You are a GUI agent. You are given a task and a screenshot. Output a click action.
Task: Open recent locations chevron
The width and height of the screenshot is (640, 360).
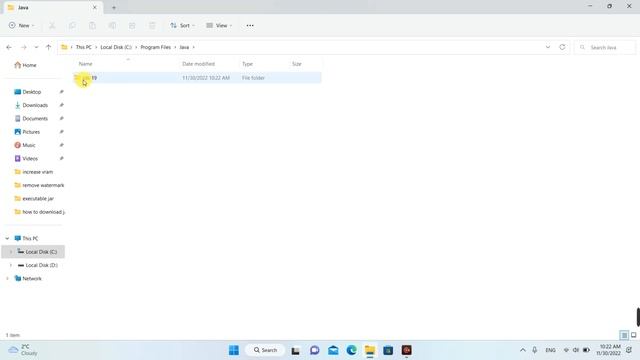click(36, 47)
